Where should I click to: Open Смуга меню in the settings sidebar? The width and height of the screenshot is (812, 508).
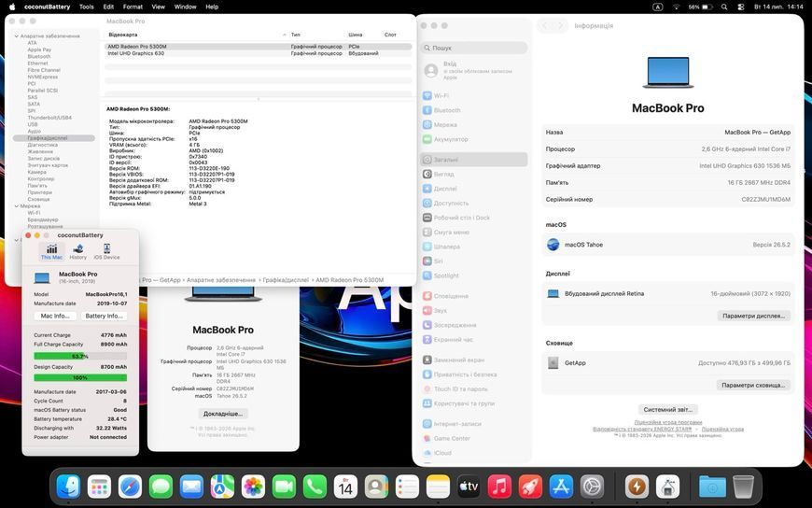[x=474, y=233]
